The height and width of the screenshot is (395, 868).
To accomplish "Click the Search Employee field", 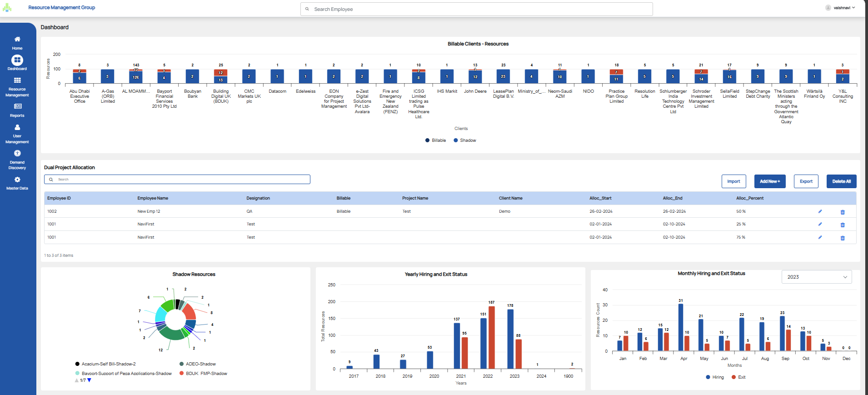I will tap(476, 9).
